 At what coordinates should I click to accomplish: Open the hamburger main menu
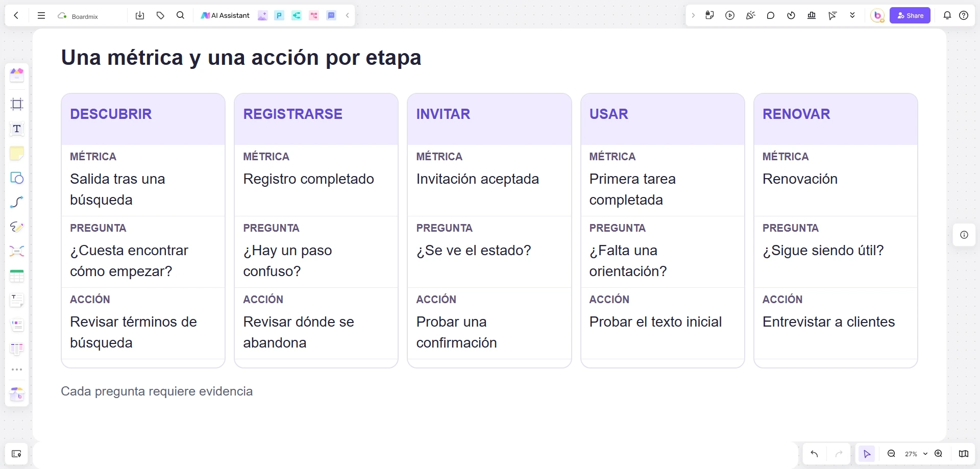pyautogui.click(x=41, y=15)
